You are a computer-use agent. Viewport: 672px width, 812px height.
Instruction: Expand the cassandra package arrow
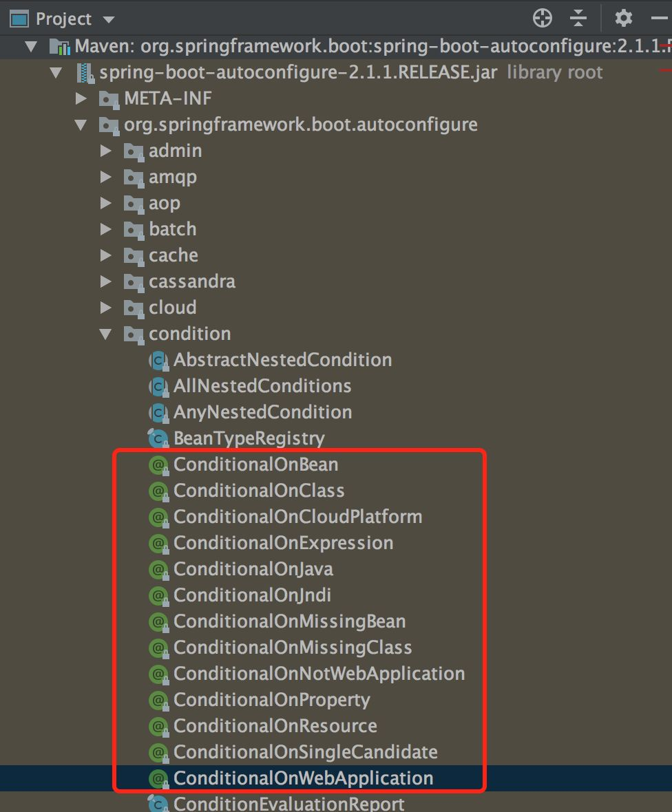pyautogui.click(x=106, y=281)
